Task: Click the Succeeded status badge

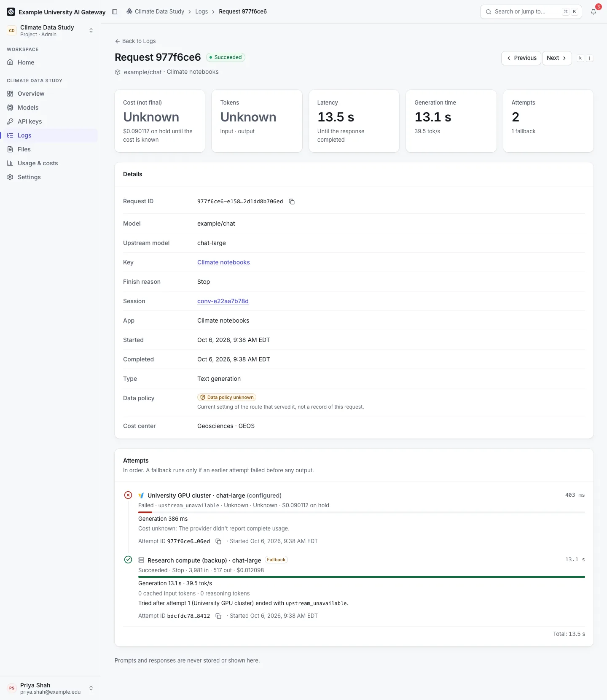Action: tap(226, 57)
